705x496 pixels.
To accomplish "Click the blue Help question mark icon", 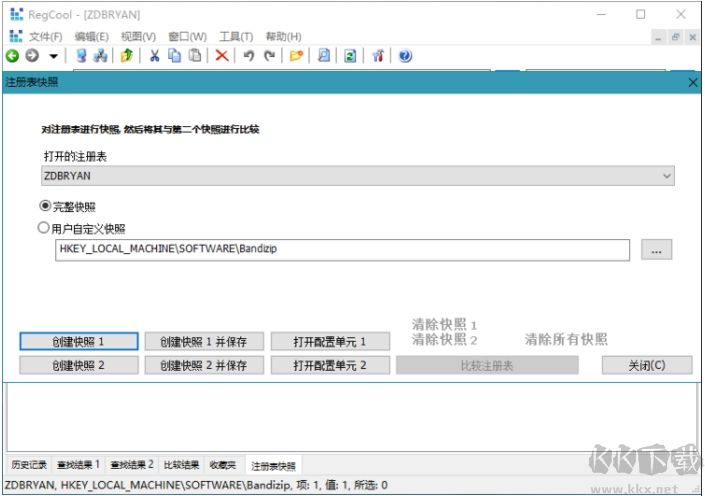I will pyautogui.click(x=405, y=56).
